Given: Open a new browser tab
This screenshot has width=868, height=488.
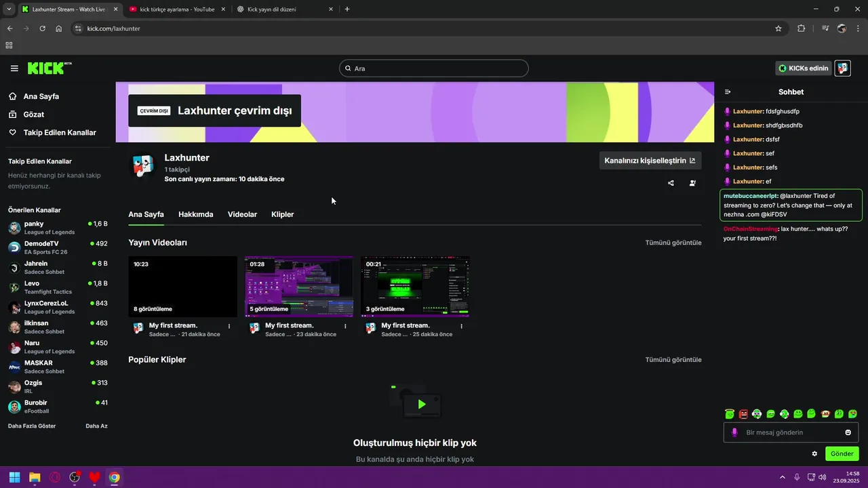Looking at the screenshot, I should click(347, 9).
